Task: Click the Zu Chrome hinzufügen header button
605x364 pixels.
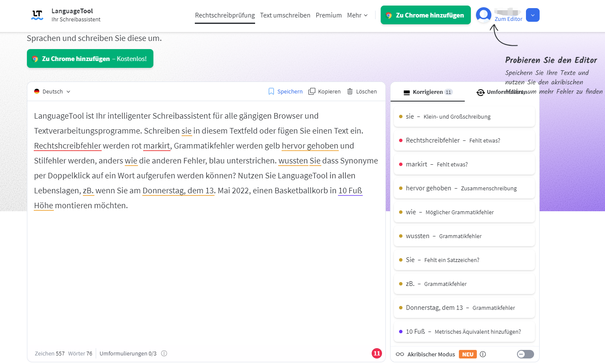Action: click(426, 15)
